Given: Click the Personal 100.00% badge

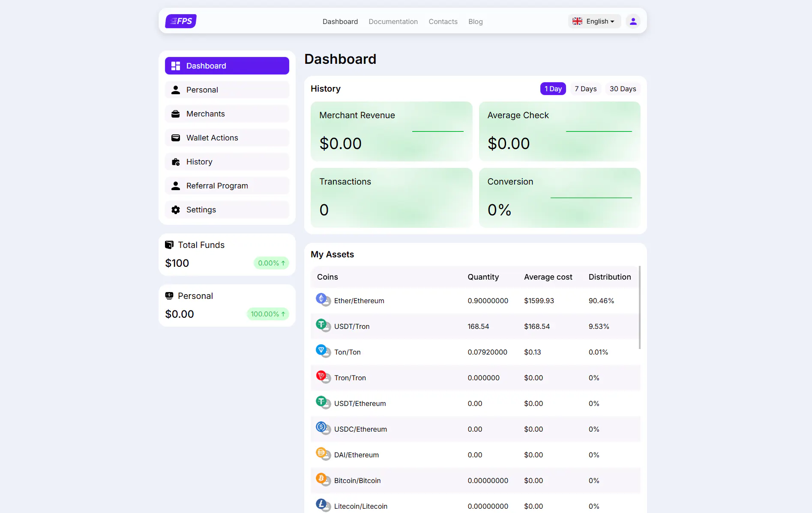Looking at the screenshot, I should 268,314.
